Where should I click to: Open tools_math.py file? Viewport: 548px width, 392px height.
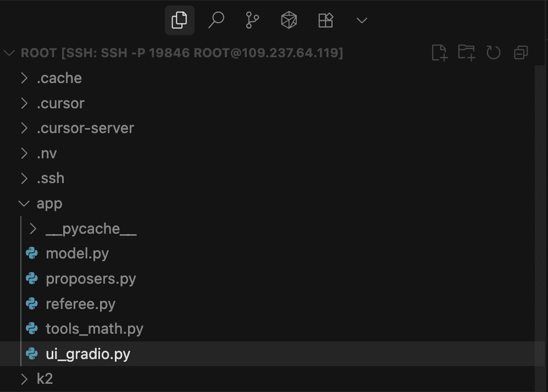pyautogui.click(x=94, y=329)
